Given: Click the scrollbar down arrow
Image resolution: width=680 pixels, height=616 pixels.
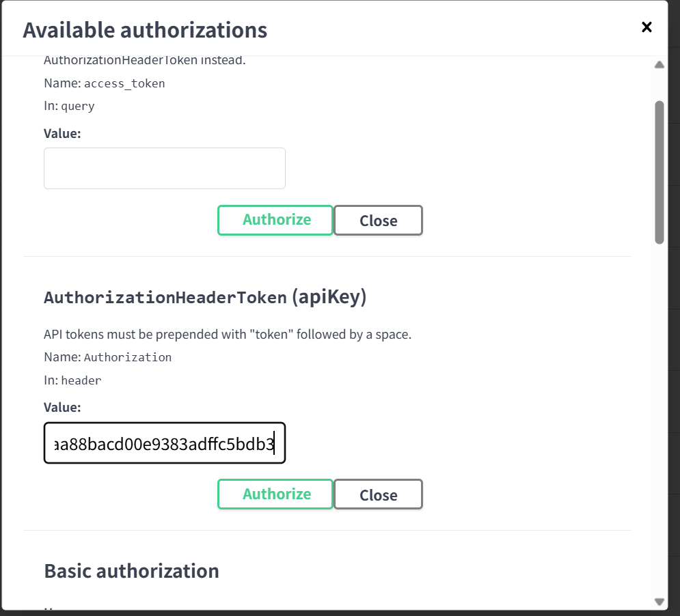Looking at the screenshot, I should click(x=659, y=602).
